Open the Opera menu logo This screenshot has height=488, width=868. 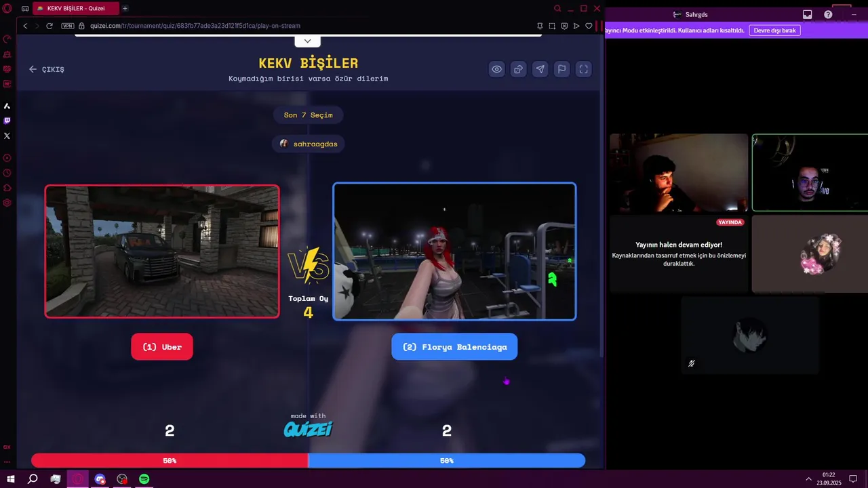[x=7, y=8]
